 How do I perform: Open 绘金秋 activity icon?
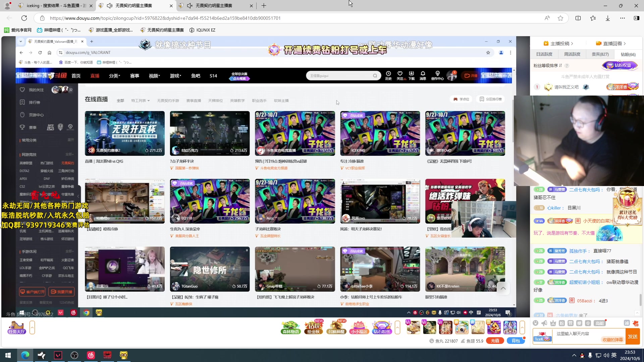coord(313,327)
